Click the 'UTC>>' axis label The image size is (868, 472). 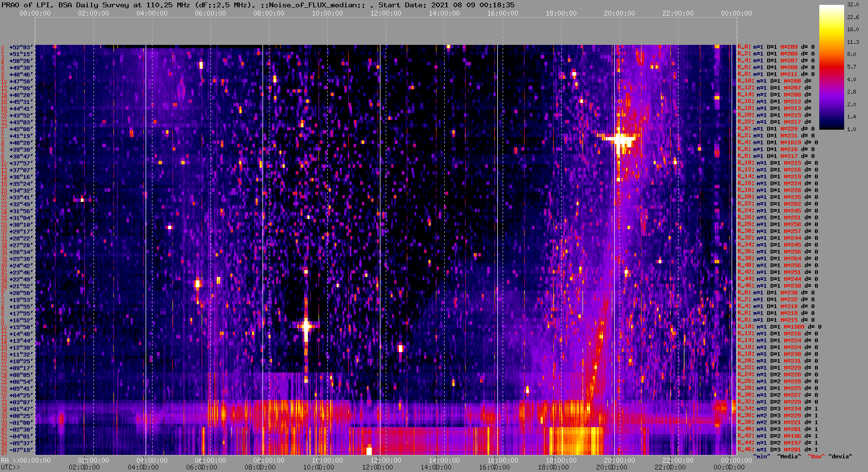pos(10,467)
